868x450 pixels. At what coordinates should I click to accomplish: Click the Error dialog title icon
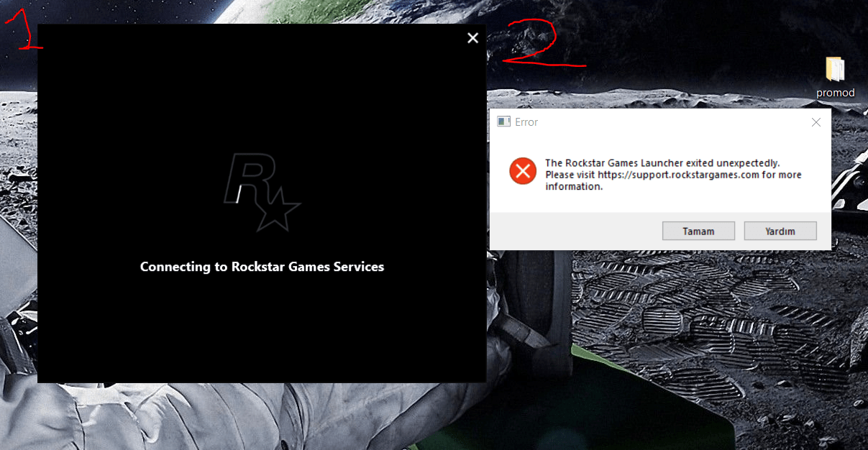click(503, 122)
